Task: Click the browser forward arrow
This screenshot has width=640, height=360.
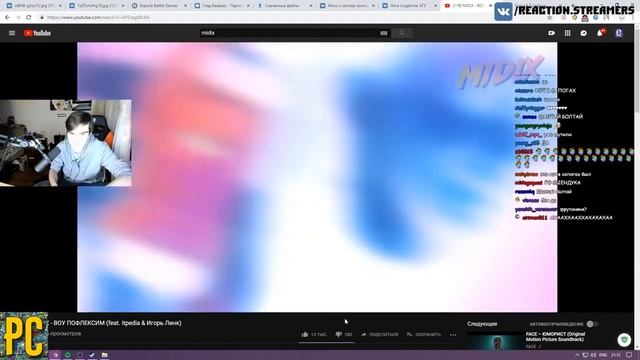Action: pos(18,18)
